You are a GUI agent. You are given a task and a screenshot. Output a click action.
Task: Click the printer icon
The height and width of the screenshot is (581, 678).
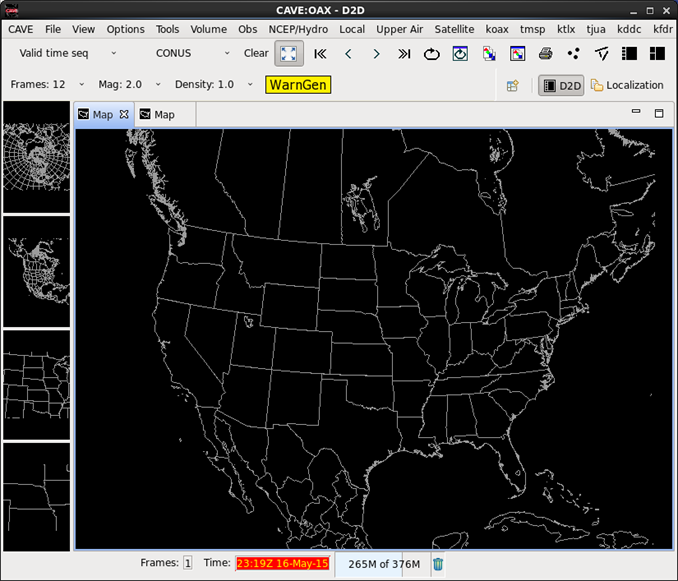(x=546, y=54)
